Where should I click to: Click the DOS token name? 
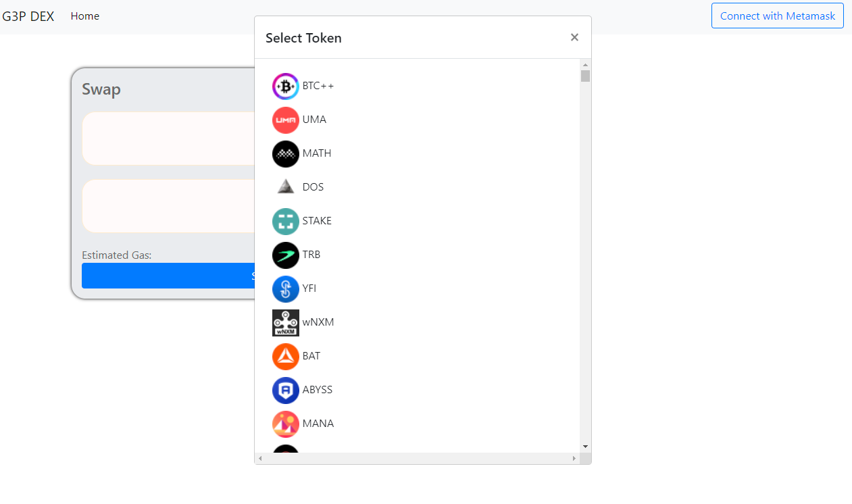tap(313, 187)
